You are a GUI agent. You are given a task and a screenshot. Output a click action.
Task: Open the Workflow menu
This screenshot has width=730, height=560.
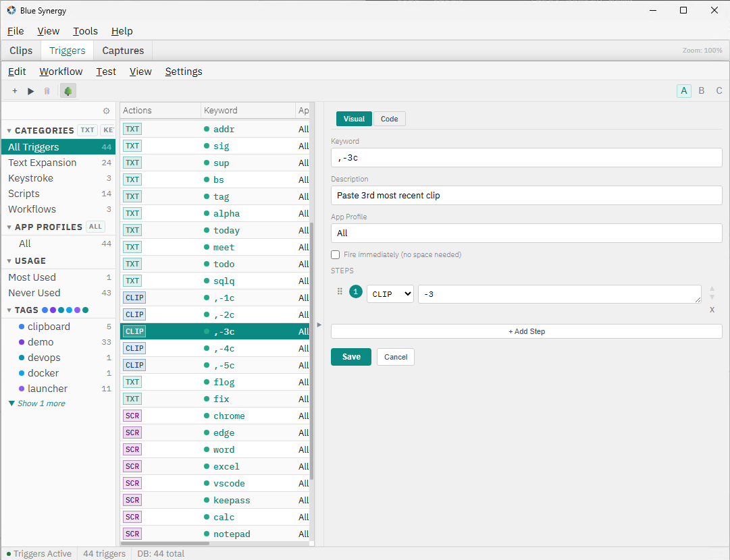click(x=61, y=72)
